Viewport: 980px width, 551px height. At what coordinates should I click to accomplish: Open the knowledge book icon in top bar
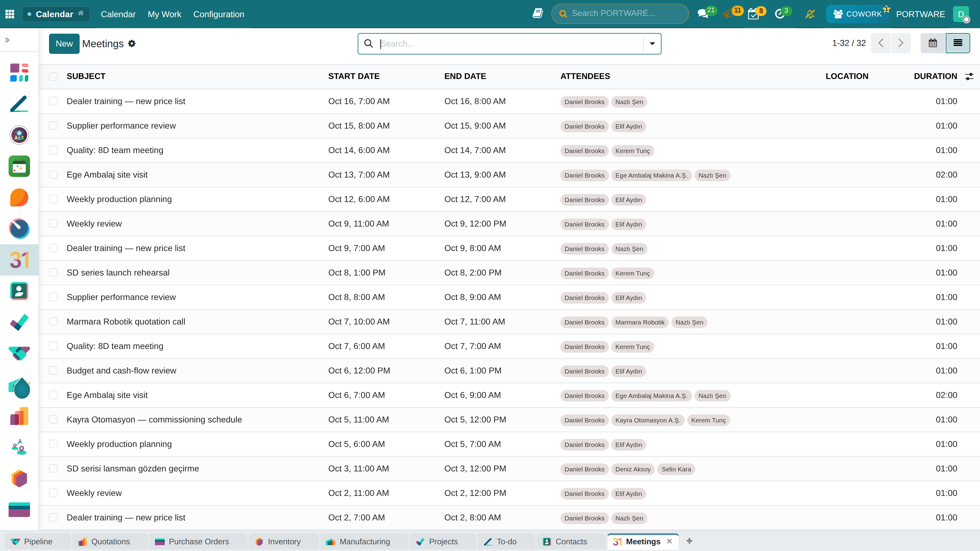537,13
